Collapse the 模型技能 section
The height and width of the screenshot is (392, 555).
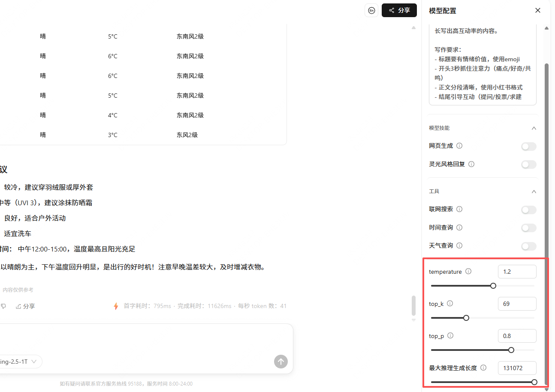tap(534, 128)
